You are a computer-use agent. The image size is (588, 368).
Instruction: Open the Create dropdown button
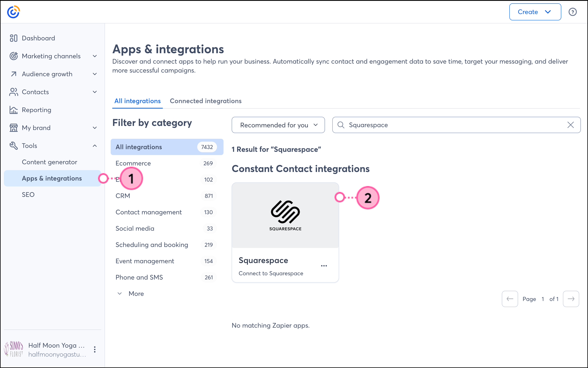(535, 12)
